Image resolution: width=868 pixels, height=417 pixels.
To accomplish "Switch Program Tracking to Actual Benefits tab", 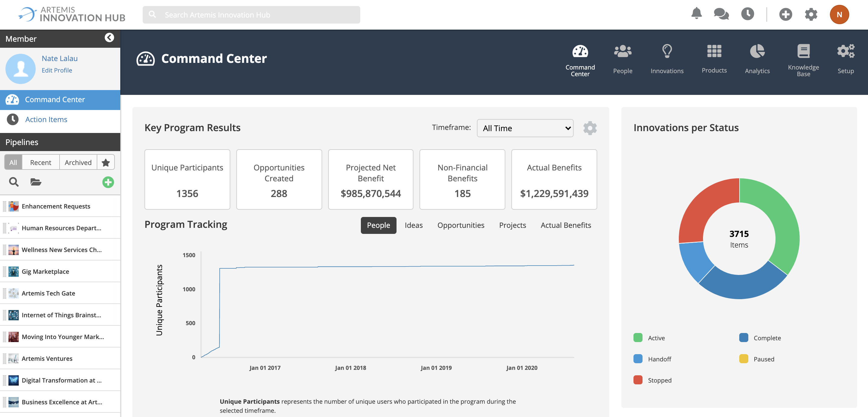I will coord(566,225).
